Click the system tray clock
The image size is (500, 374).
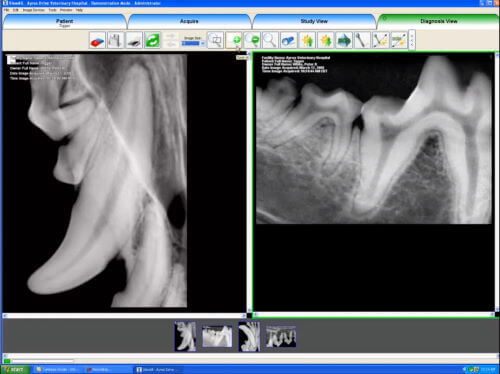tap(489, 370)
